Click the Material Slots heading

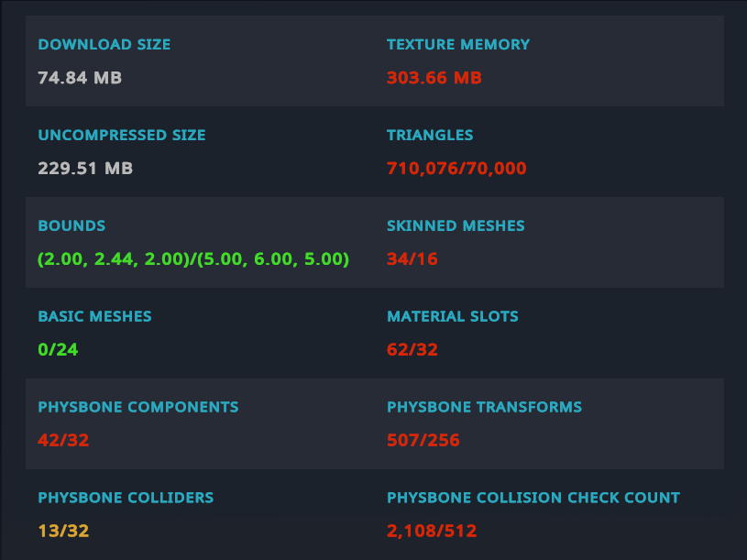tap(453, 316)
